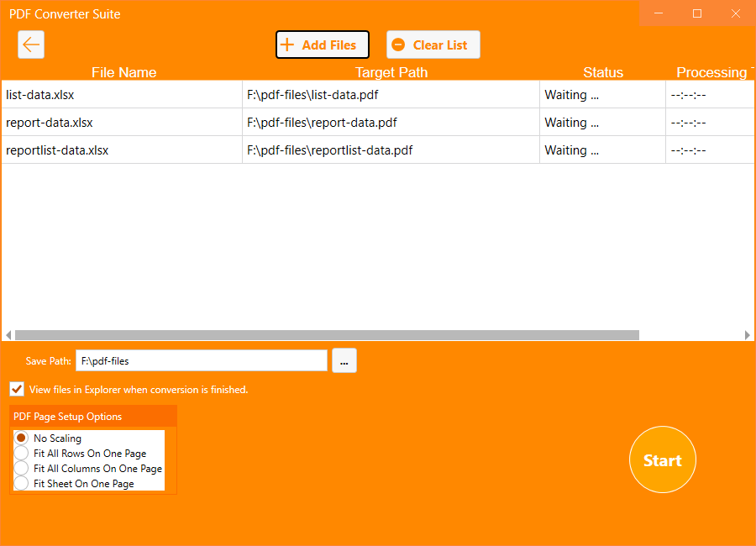Click the Clear List button
The image size is (756, 546).
(433, 44)
